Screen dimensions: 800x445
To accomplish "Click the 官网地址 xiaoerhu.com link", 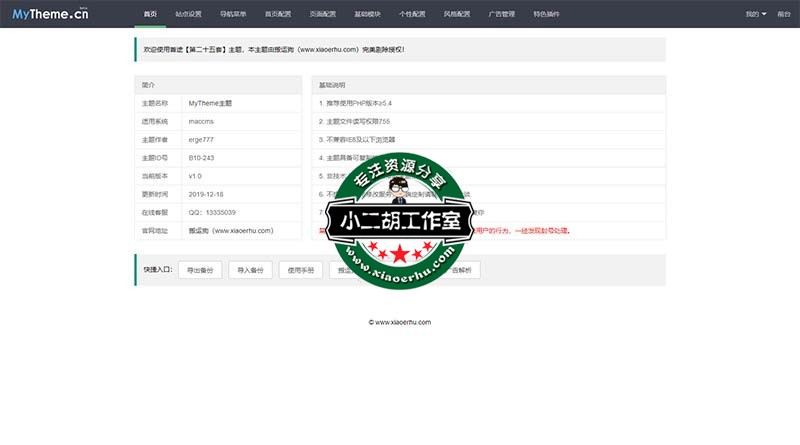I will [231, 230].
